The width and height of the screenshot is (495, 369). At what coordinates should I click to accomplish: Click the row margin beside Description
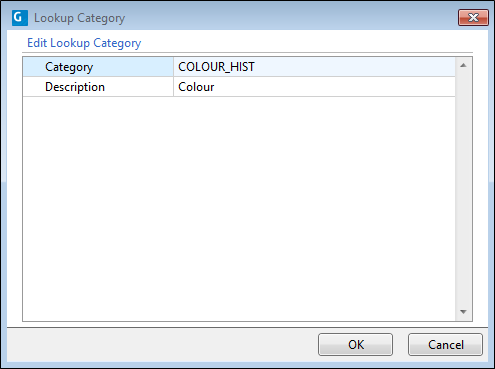point(33,87)
